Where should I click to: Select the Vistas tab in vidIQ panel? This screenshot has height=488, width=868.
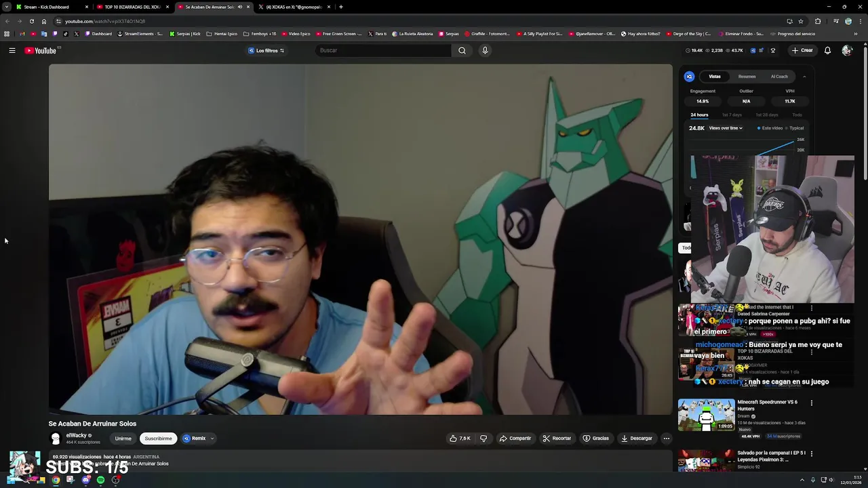tap(715, 77)
